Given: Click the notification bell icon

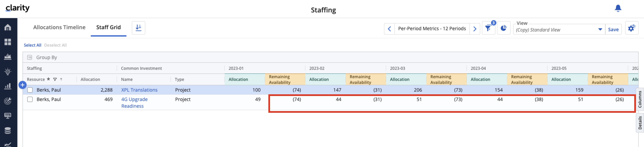Looking at the screenshot, I should (618, 8).
